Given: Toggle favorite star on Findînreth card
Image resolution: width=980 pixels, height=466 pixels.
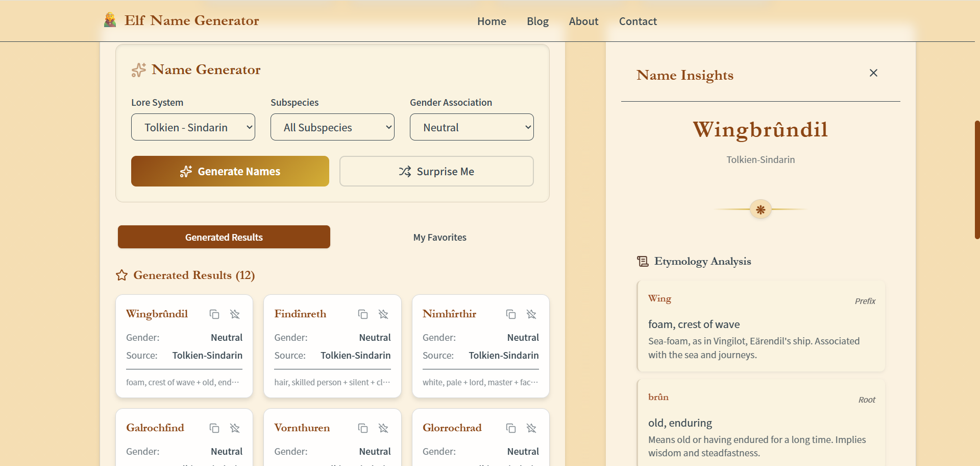Looking at the screenshot, I should (383, 314).
